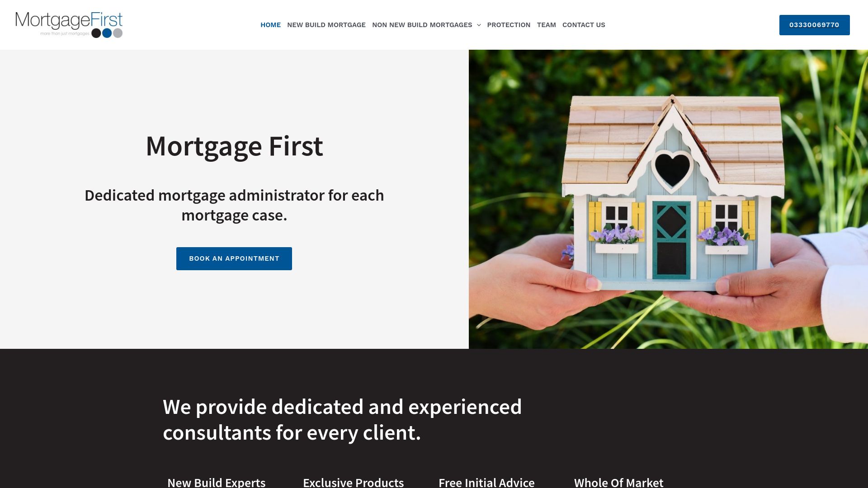
Task: Click the grey dot in logo
Action: coord(118,33)
